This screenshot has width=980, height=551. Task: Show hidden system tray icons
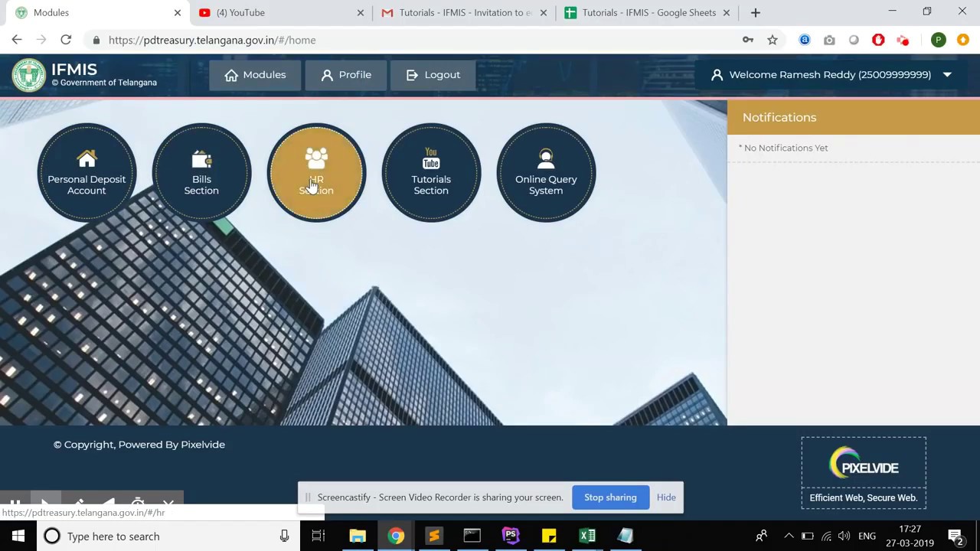(x=789, y=536)
